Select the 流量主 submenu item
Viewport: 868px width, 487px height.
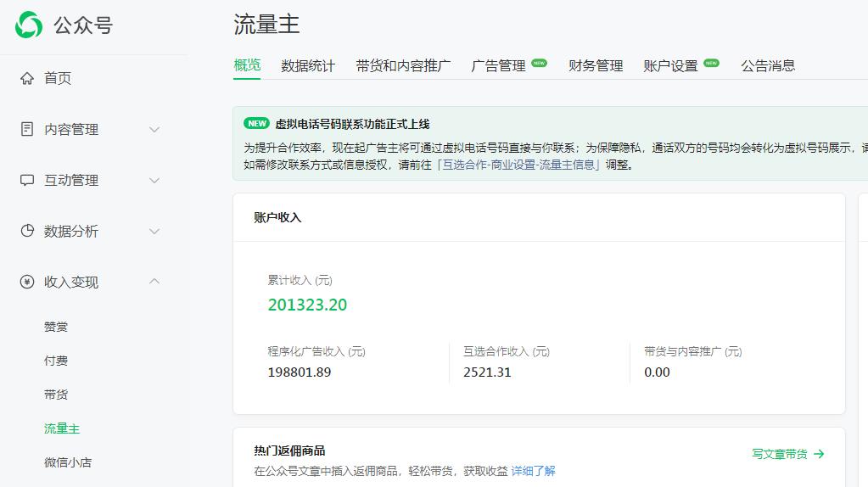[62, 428]
